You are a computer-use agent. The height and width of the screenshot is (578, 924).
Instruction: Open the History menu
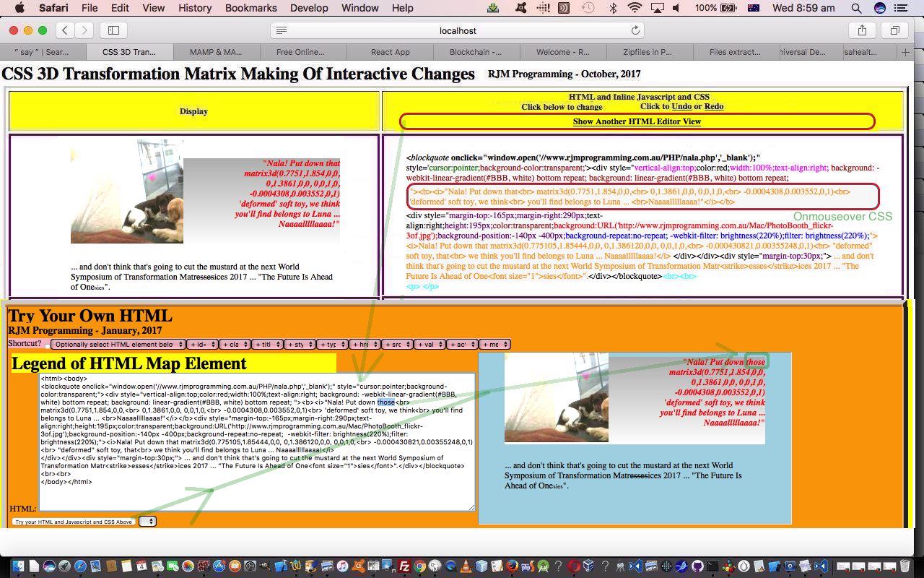(195, 8)
